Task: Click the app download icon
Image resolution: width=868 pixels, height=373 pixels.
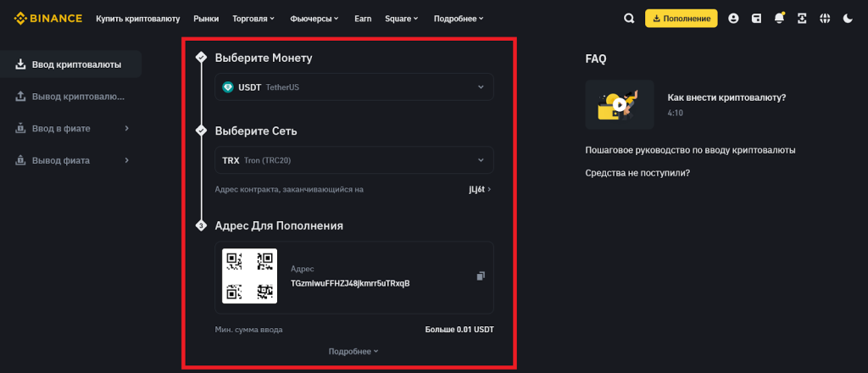Action: [802, 18]
